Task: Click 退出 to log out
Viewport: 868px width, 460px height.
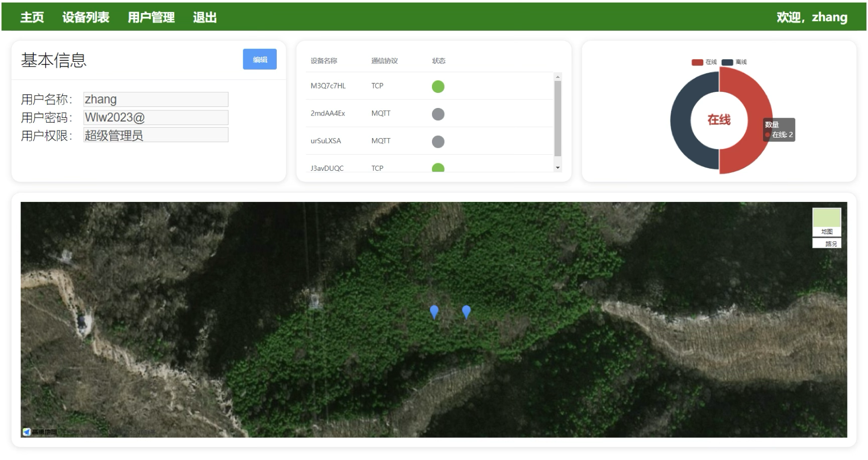Action: click(205, 18)
